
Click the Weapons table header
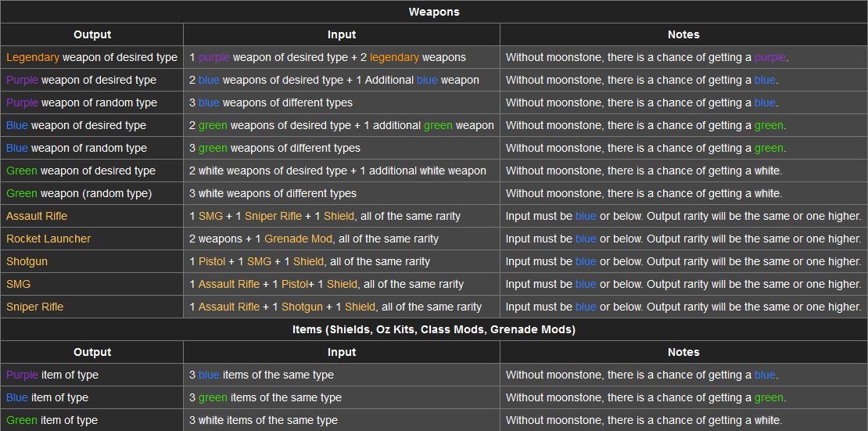434,12
